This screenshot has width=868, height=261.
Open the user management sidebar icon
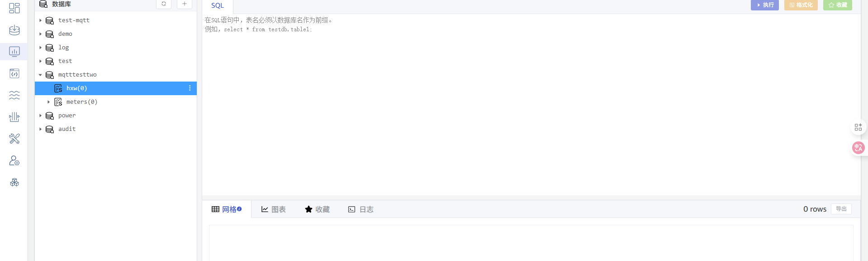(14, 160)
